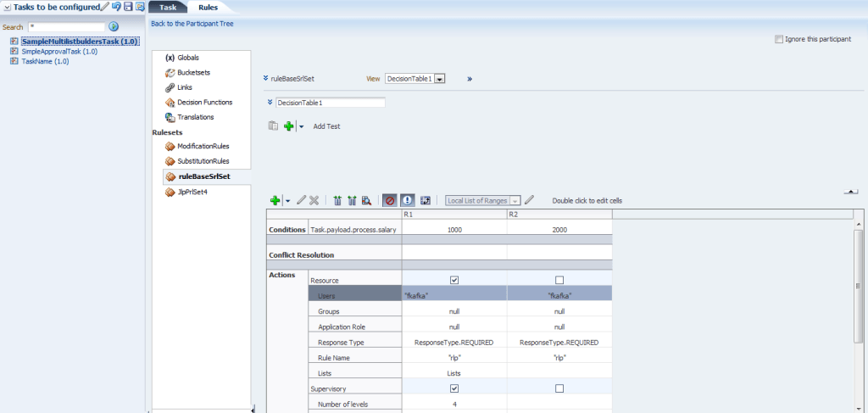Open the Decision Functions section label

[205, 103]
